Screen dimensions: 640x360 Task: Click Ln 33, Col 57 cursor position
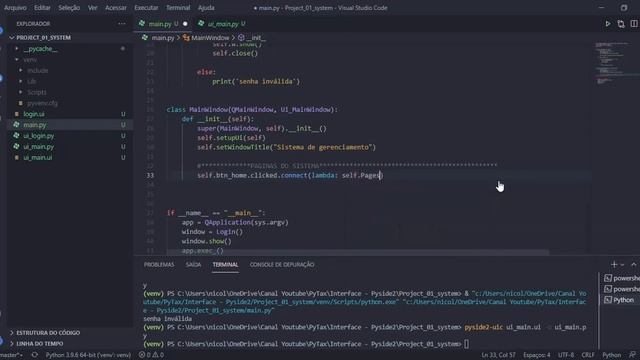[498, 355]
